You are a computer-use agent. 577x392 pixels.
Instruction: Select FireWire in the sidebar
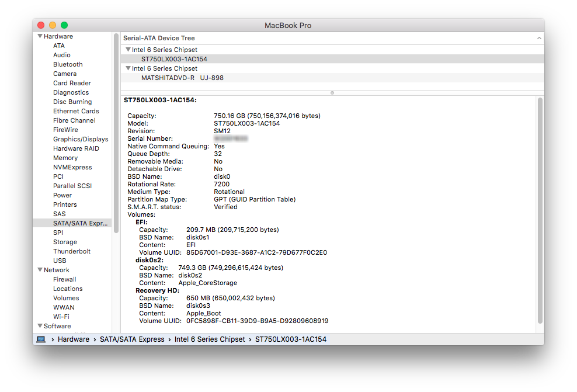pos(65,130)
